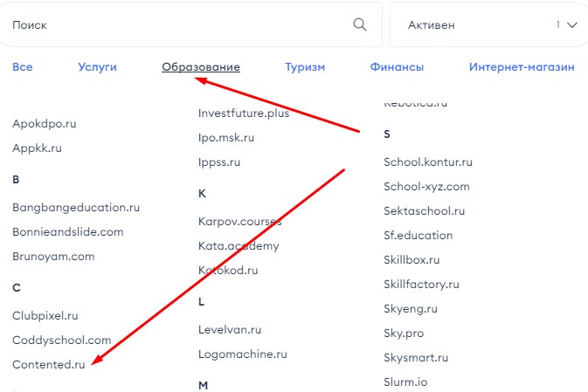Open the Образование category tab

point(201,67)
